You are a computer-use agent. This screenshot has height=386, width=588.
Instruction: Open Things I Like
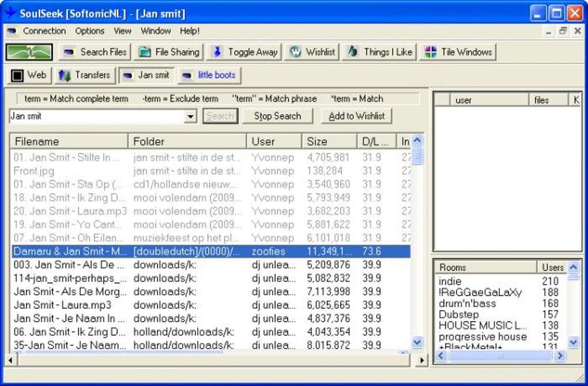point(379,52)
